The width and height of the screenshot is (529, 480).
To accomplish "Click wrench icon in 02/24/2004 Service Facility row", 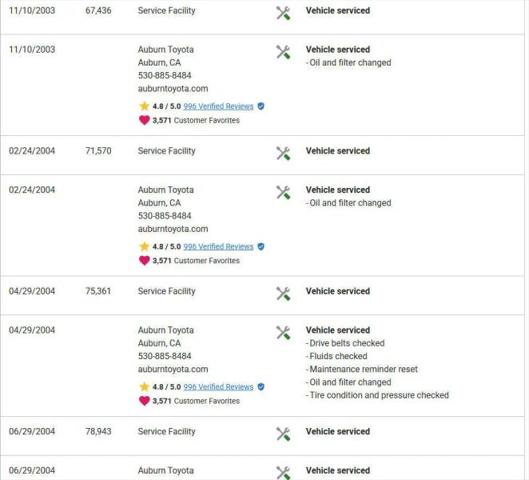I will (x=283, y=153).
